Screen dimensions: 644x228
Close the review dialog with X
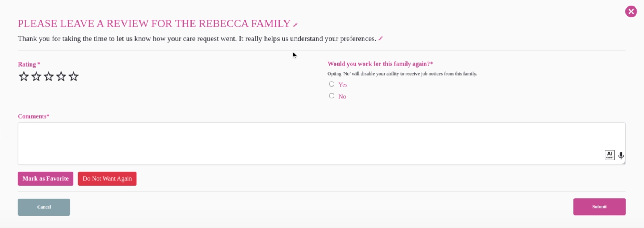[x=631, y=12]
